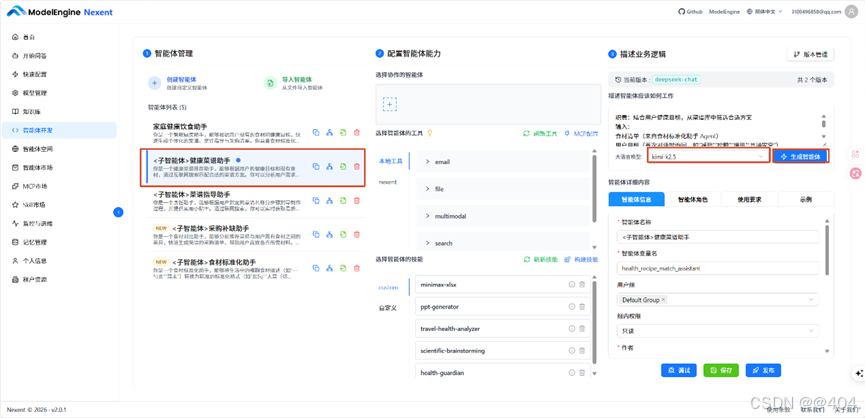Image resolution: width=865 pixels, height=418 pixels.
Task: Show relationship tree for <子智能体>食材标准化助手
Action: [x=329, y=269]
